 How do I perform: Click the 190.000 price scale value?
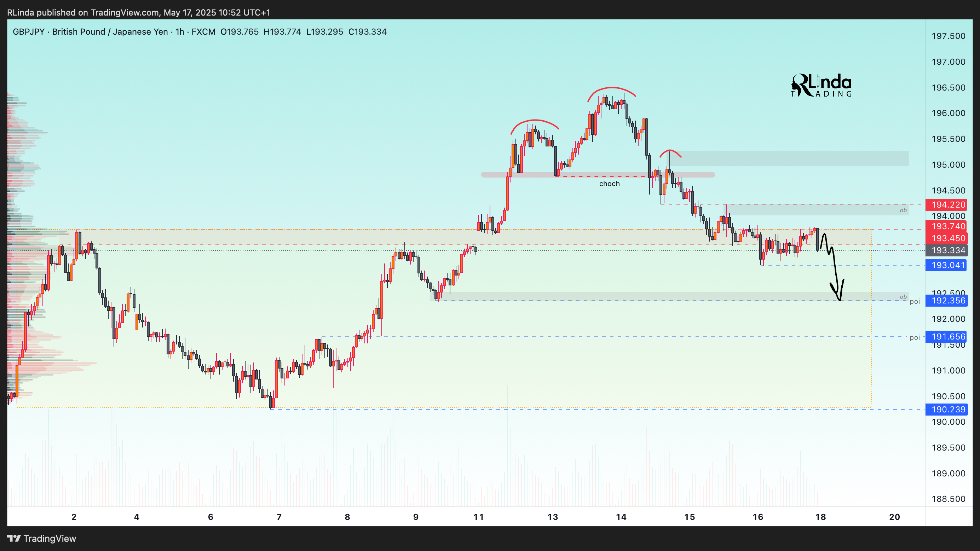pyautogui.click(x=949, y=422)
